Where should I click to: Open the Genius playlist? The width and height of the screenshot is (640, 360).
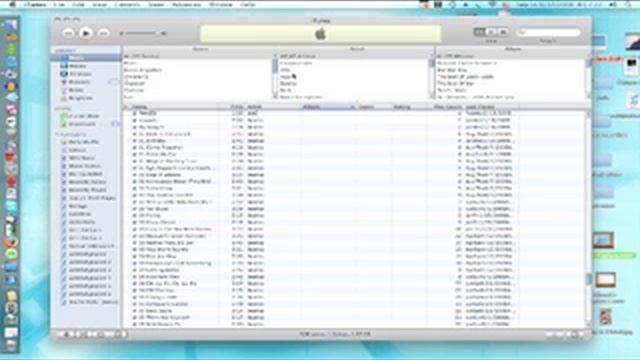click(86, 150)
